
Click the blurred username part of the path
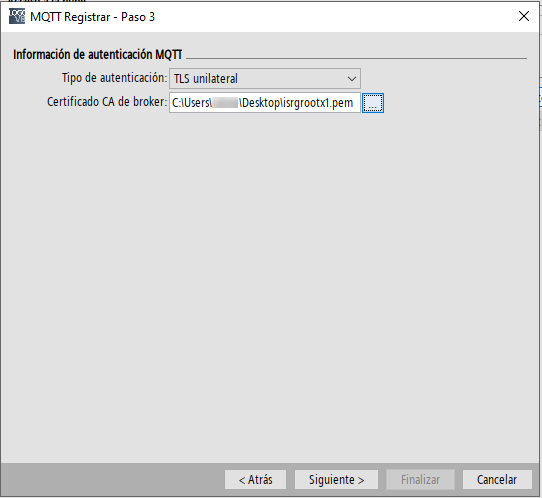tap(225, 103)
